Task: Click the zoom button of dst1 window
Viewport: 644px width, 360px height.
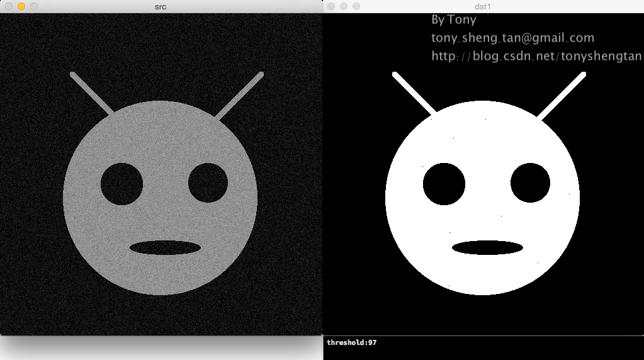Action: click(x=356, y=6)
